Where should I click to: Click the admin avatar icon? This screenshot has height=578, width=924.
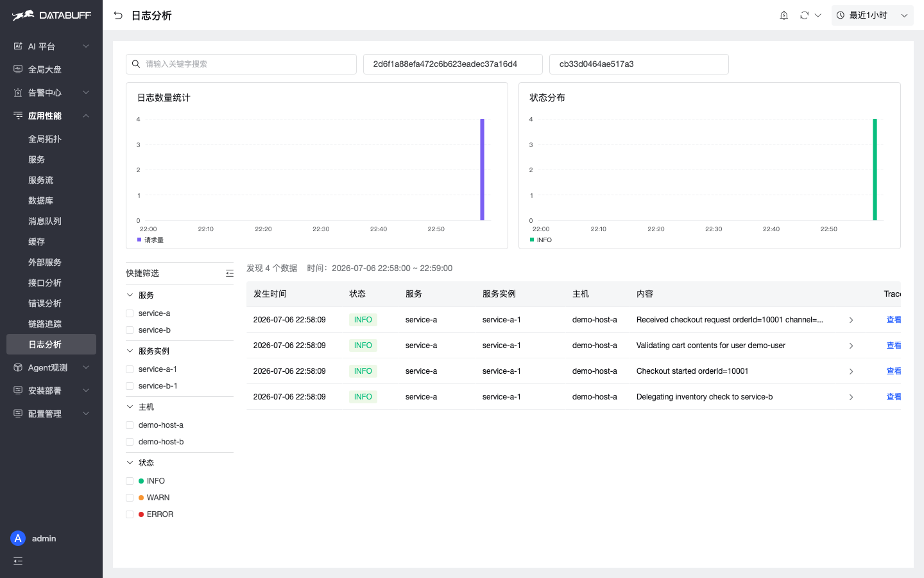[18, 538]
